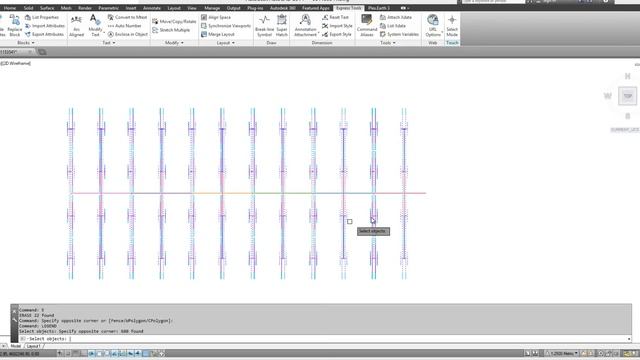Open the Featured Apps ribbon tab
Image resolution: width=640 pixels, height=360 pixels.
click(316, 8)
